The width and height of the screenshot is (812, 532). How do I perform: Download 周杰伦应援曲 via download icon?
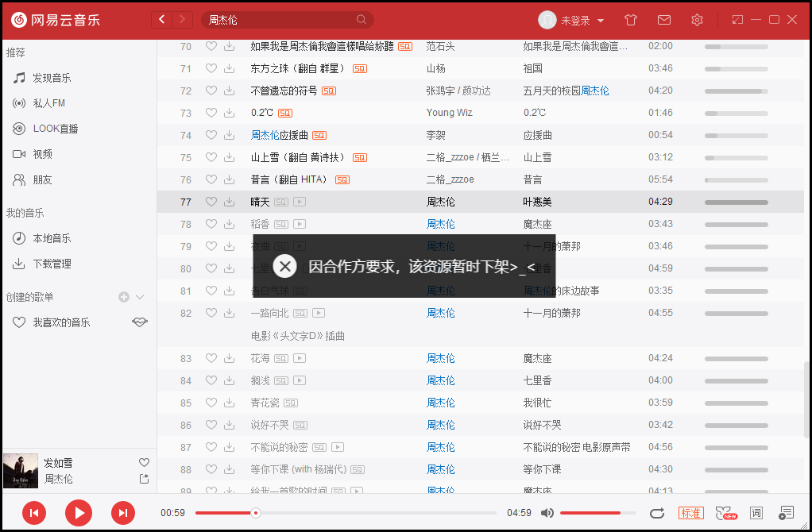coord(229,135)
